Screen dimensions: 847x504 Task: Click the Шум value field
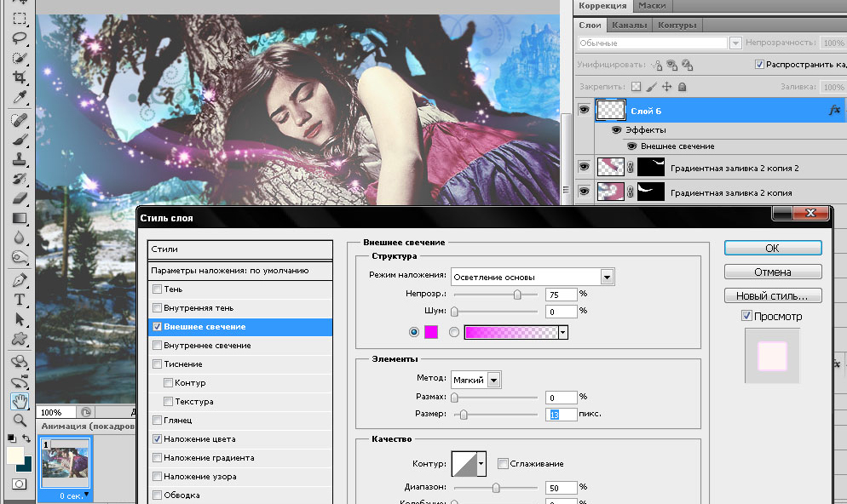click(x=561, y=312)
